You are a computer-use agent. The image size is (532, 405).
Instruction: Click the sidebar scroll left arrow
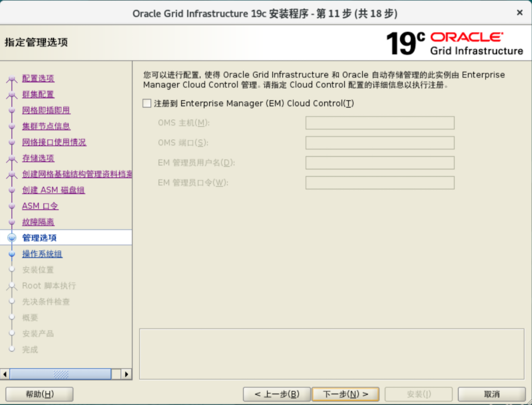5,374
